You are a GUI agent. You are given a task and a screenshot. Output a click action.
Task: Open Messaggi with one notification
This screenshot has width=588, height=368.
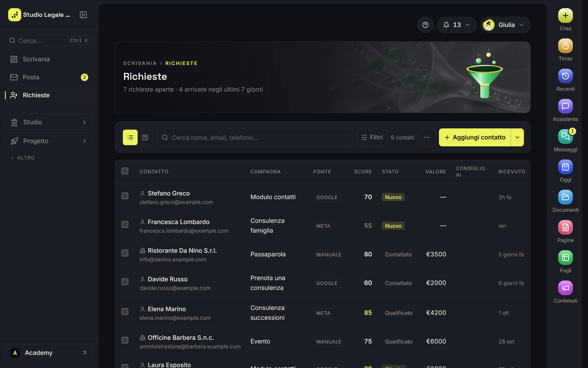pyautogui.click(x=565, y=137)
